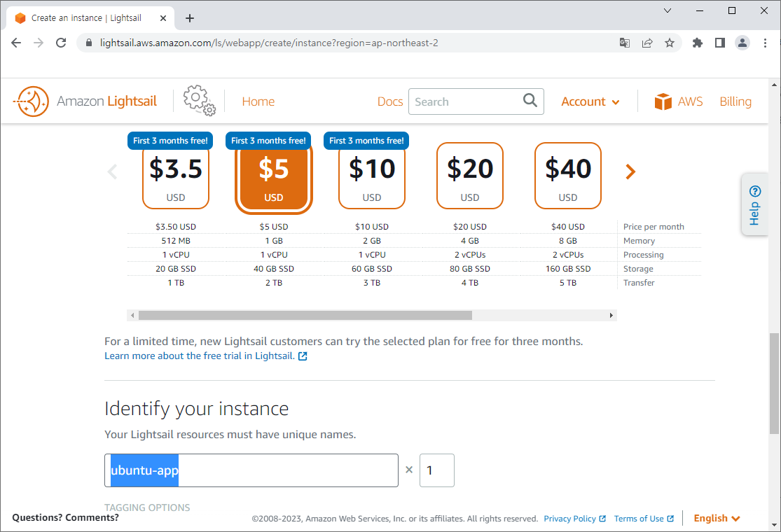Toggle the browser side panel icon
Image resolution: width=781 pixels, height=532 pixels.
pyautogui.click(x=720, y=43)
